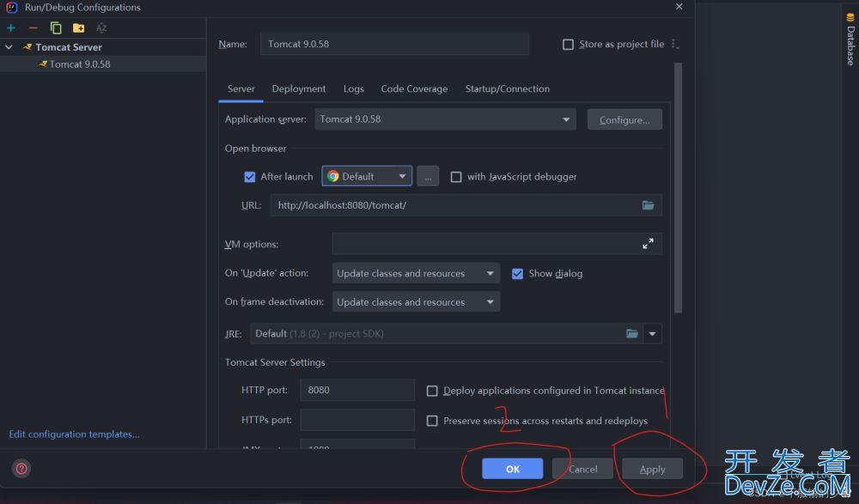This screenshot has width=859, height=504.
Task: Browse for URL using folder icon
Action: tap(648, 205)
